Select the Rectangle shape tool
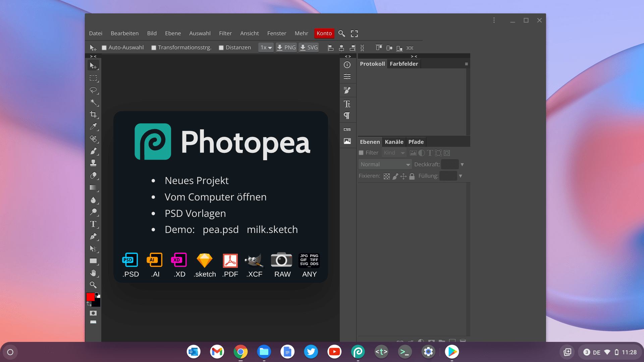Viewport: 644px width, 362px height. click(93, 261)
